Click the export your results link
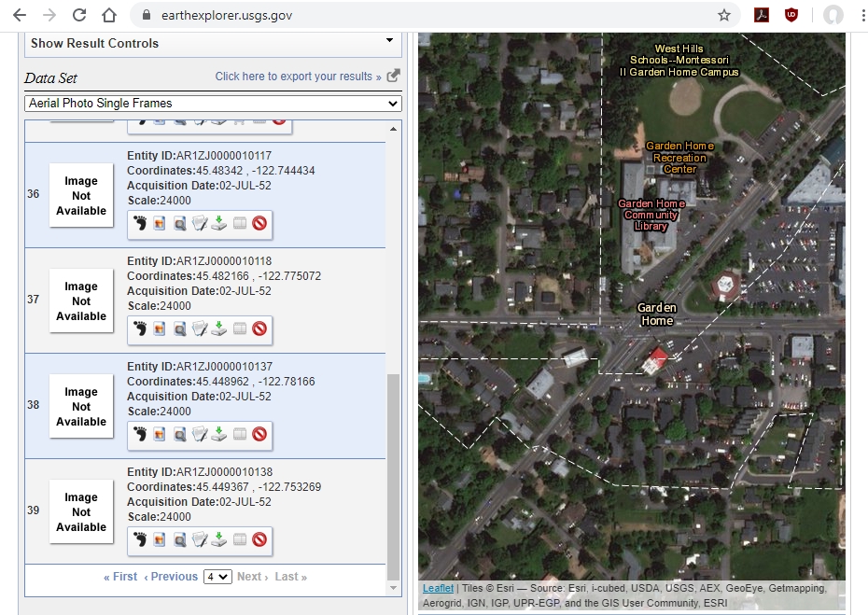 tap(295, 77)
